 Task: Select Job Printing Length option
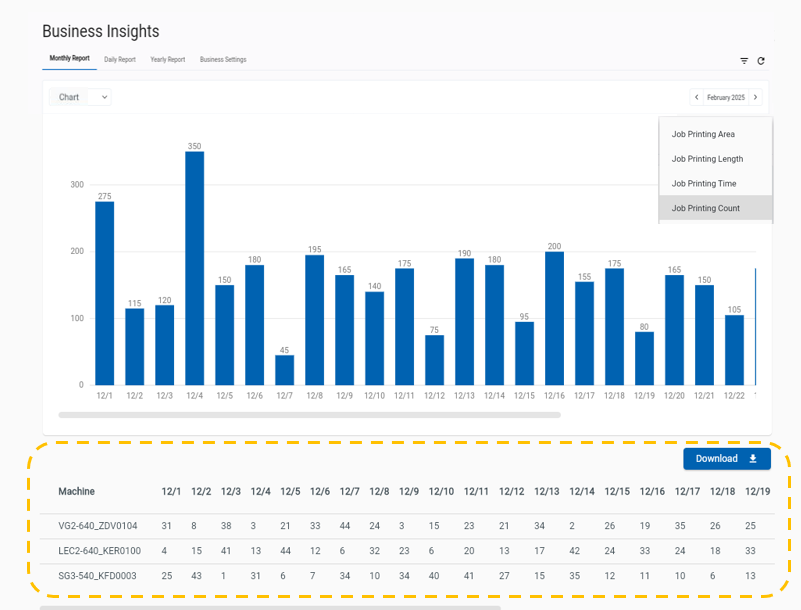(707, 159)
